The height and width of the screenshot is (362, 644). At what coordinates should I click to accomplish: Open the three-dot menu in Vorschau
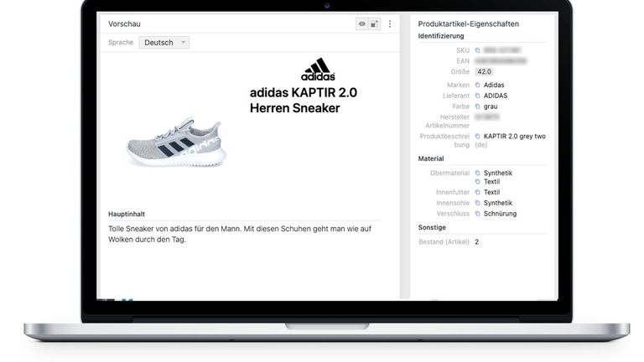[x=390, y=23]
